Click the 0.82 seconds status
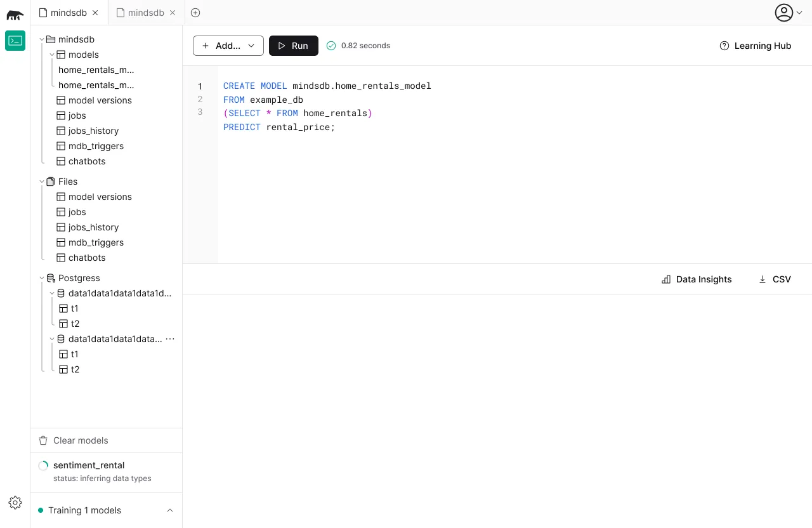The width and height of the screenshot is (812, 528). pyautogui.click(x=365, y=46)
